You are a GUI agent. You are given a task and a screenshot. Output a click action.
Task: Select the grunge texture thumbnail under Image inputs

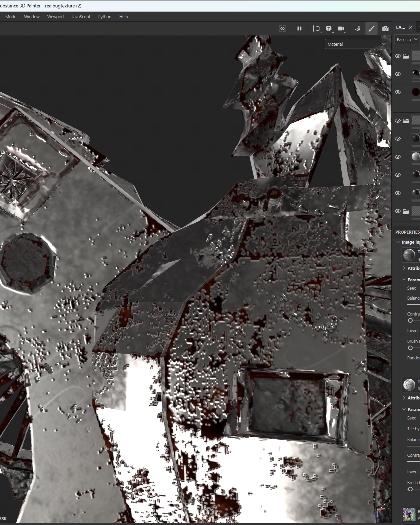pos(409,255)
